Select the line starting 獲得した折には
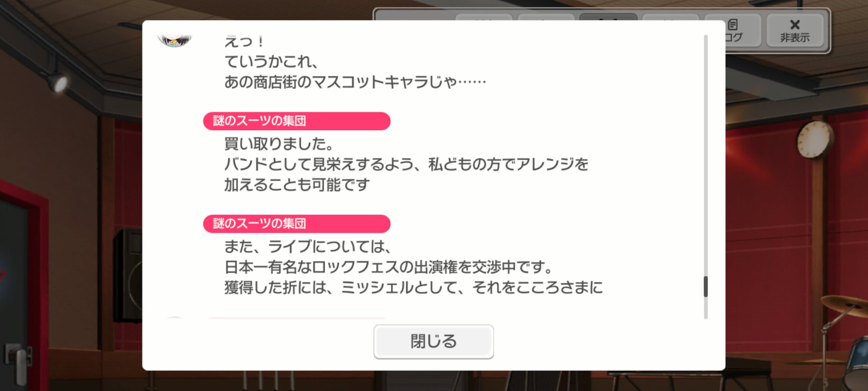Screen dimensions: 868x391 (414, 287)
